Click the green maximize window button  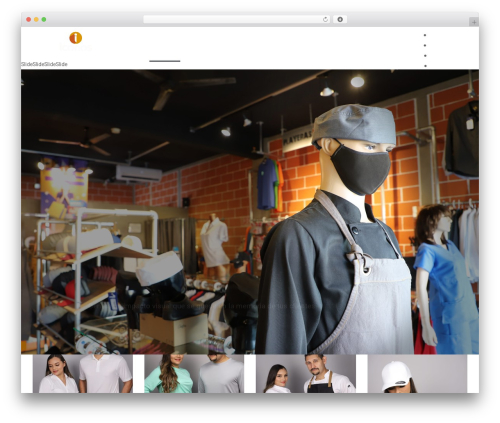tap(44, 20)
